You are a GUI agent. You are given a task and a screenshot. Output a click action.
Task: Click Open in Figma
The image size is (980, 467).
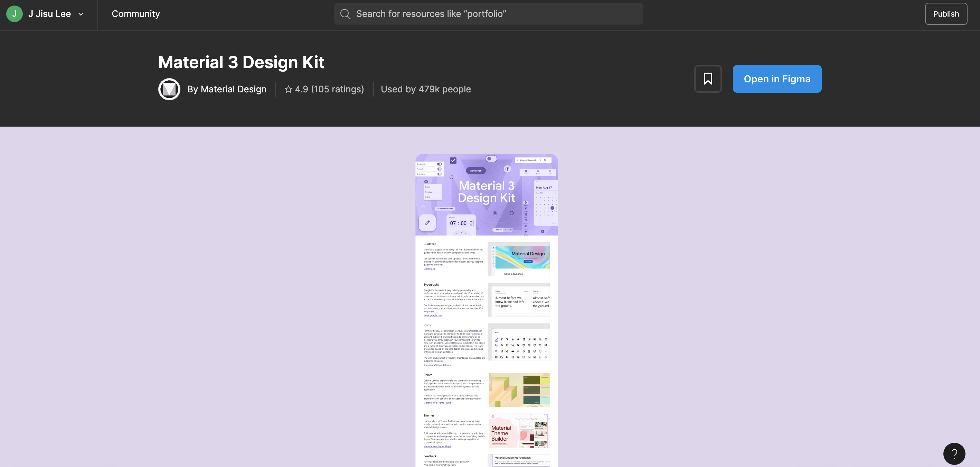tap(777, 79)
